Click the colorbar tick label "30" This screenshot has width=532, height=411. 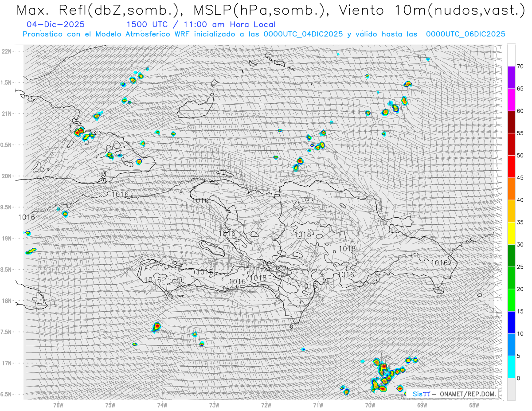tap(520, 244)
